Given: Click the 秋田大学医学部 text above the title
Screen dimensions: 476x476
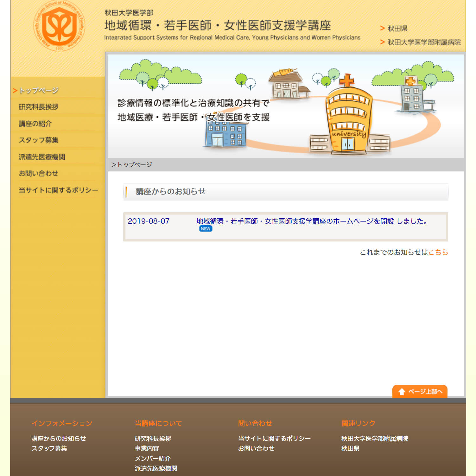Looking at the screenshot, I should [129, 13].
